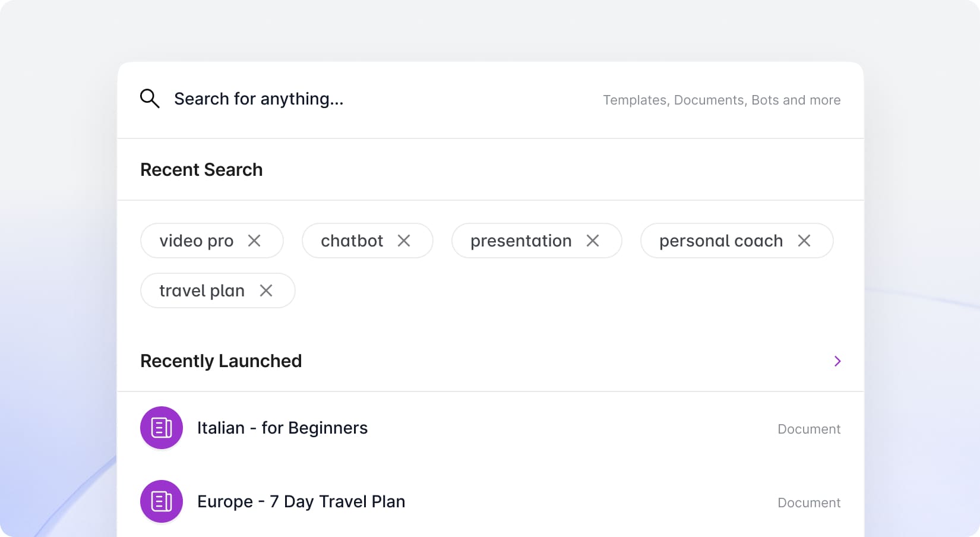Select the video pro search chip
This screenshot has height=537, width=980.
[x=196, y=241]
